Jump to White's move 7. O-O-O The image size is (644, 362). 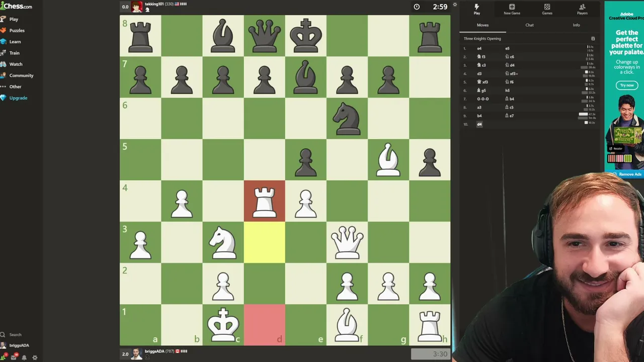[x=483, y=99]
